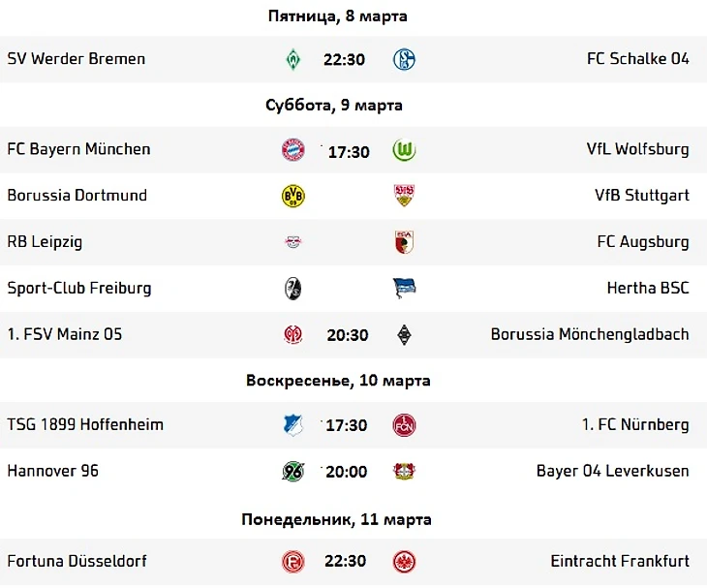Click the Eintracht Frankfurt eagle logo

[x=404, y=562]
